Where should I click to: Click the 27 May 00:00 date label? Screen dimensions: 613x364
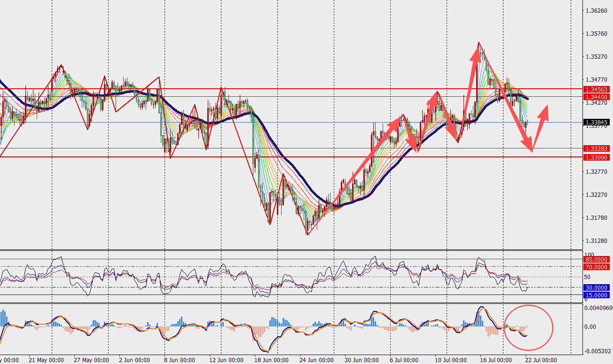click(91, 360)
